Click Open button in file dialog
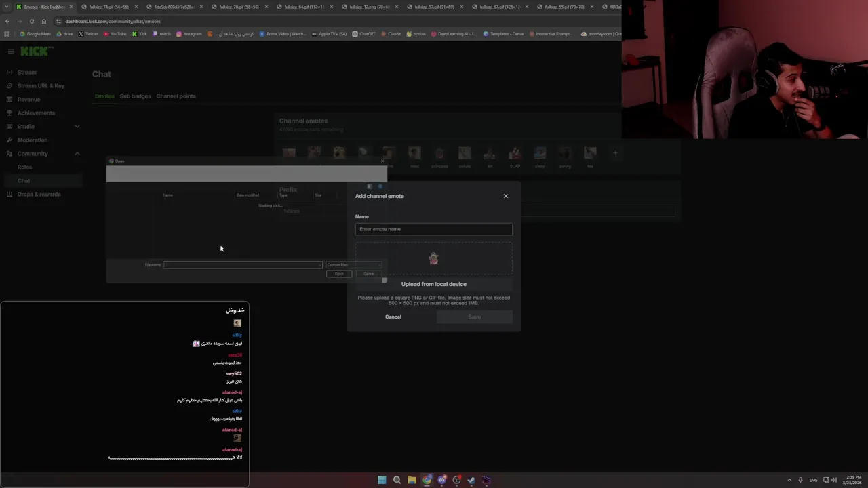This screenshot has width=868, height=488. coord(339,274)
